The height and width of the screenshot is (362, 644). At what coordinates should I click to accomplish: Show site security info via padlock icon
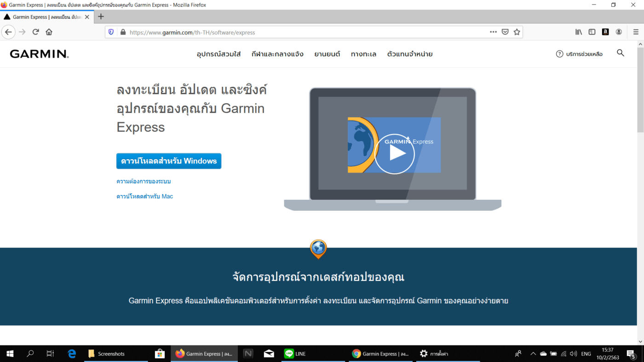click(x=122, y=32)
